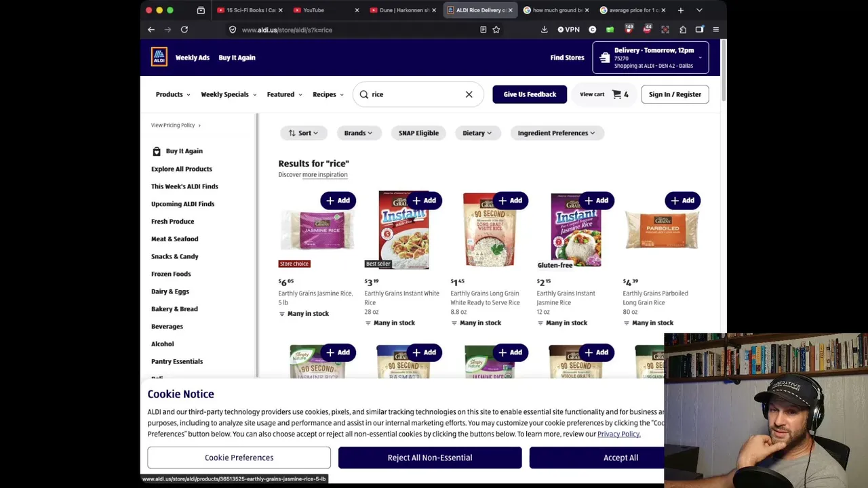The width and height of the screenshot is (868, 488).
Task: Click the VPN toolbar indicator
Action: click(x=568, y=30)
